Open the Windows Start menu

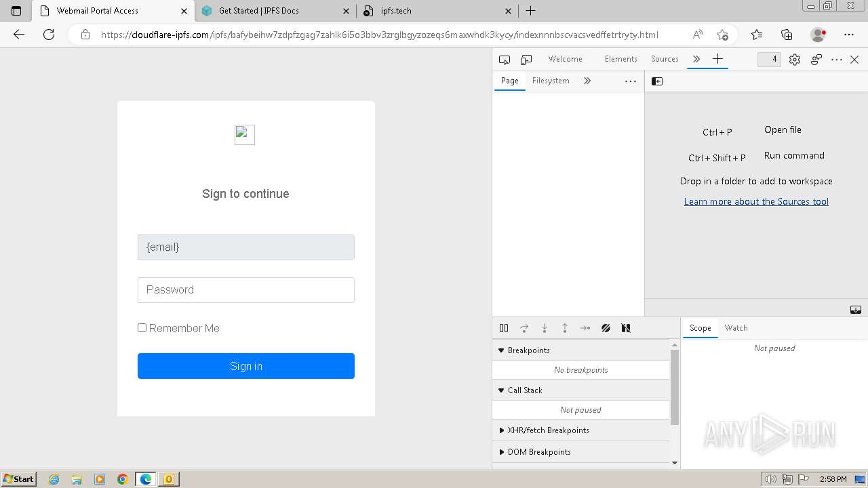[x=19, y=479]
